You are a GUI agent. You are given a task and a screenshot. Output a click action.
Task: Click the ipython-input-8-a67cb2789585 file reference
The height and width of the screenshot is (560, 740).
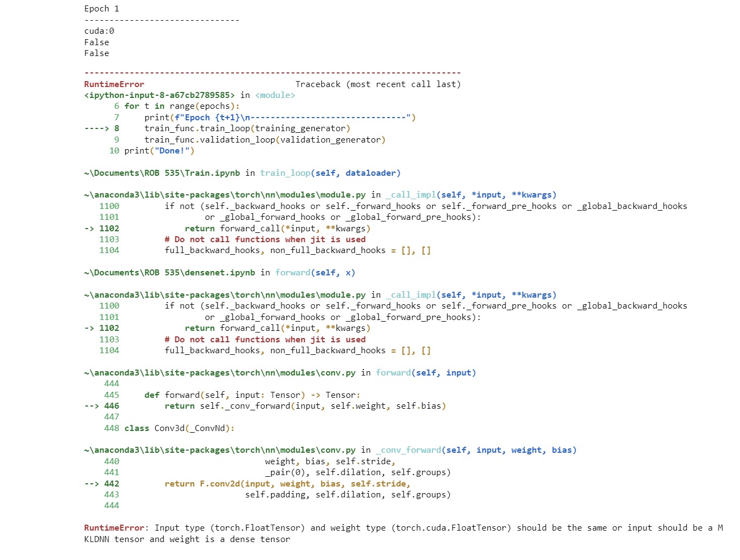tap(160, 95)
